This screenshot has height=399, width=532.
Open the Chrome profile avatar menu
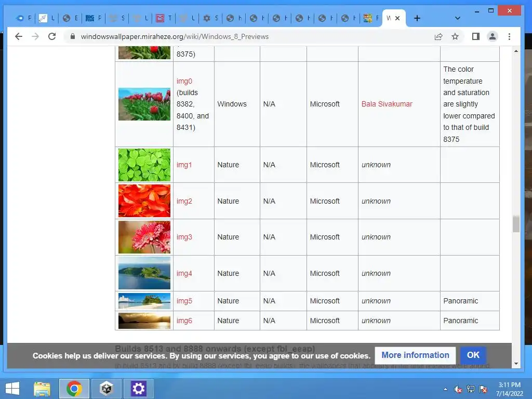493,36
